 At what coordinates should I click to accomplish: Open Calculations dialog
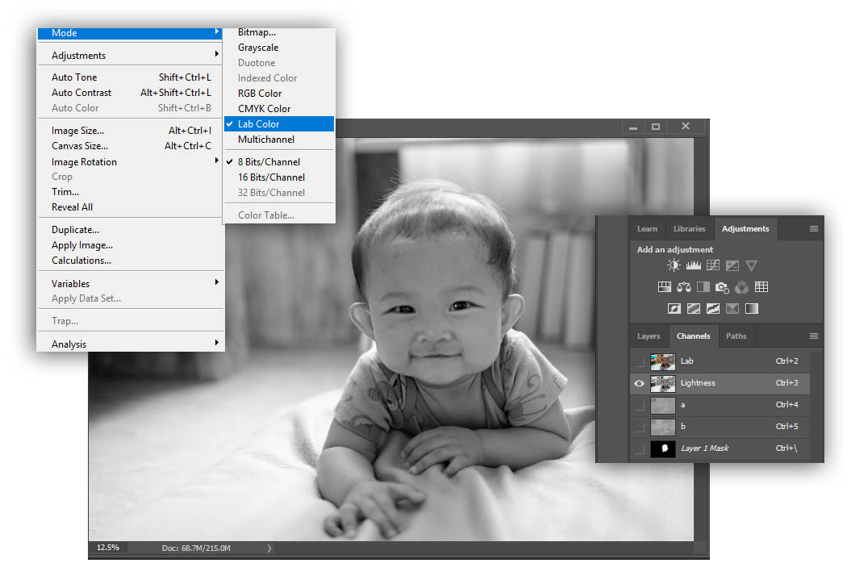pos(131,261)
